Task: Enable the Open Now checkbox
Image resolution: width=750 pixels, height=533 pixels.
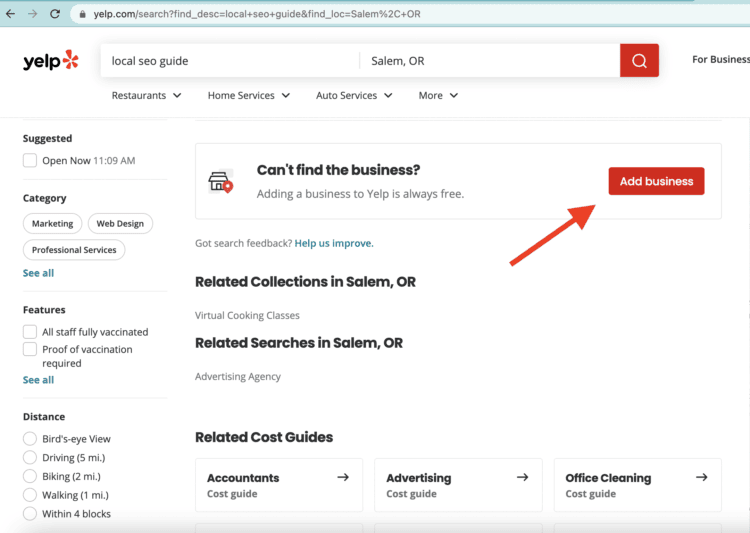Action: click(x=30, y=160)
